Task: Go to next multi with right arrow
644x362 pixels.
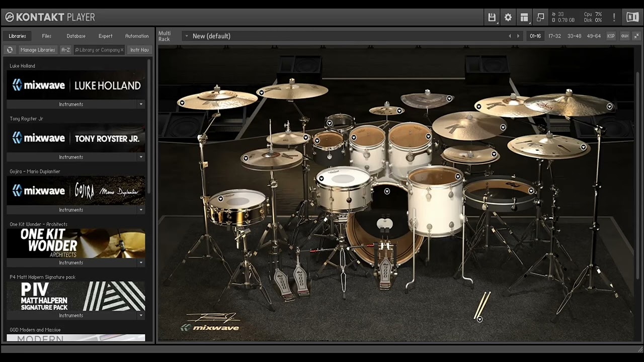Action: [518, 36]
